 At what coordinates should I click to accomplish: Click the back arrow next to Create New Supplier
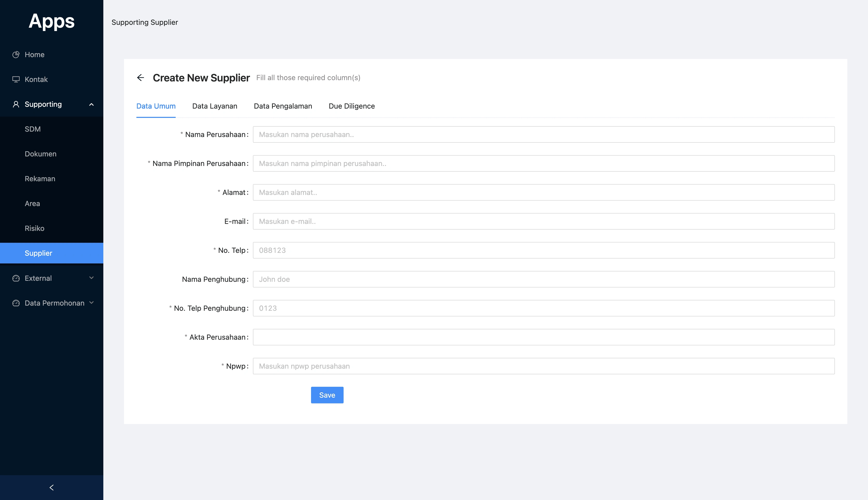coord(141,78)
